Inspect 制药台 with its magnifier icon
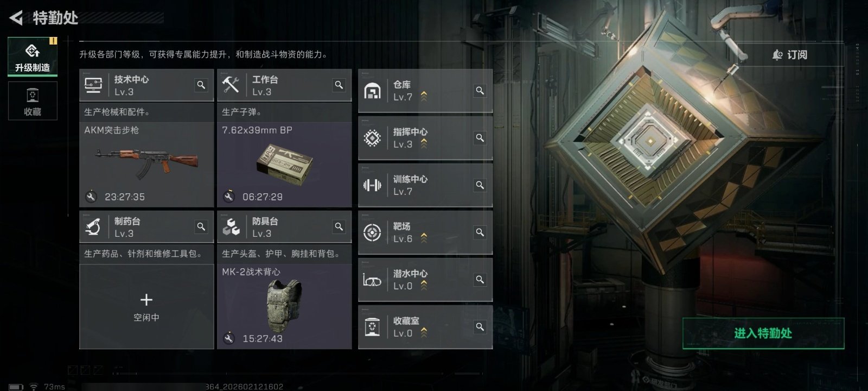The image size is (868, 391). 201,227
